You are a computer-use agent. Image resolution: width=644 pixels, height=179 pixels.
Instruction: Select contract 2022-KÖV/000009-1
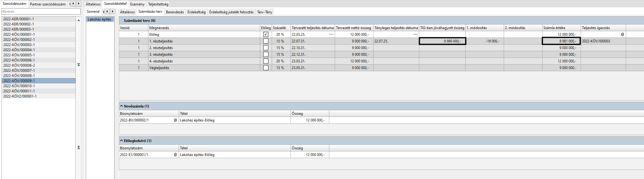38,81
